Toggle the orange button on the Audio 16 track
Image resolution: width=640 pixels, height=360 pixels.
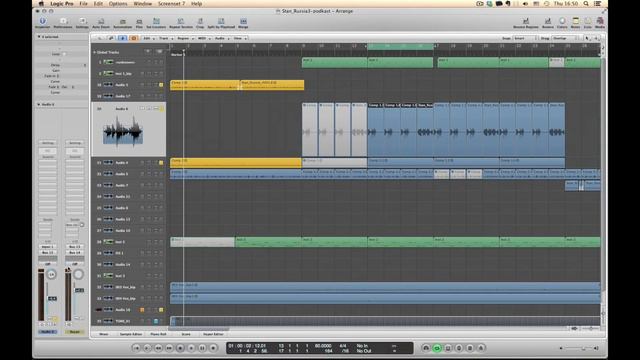click(x=142, y=310)
